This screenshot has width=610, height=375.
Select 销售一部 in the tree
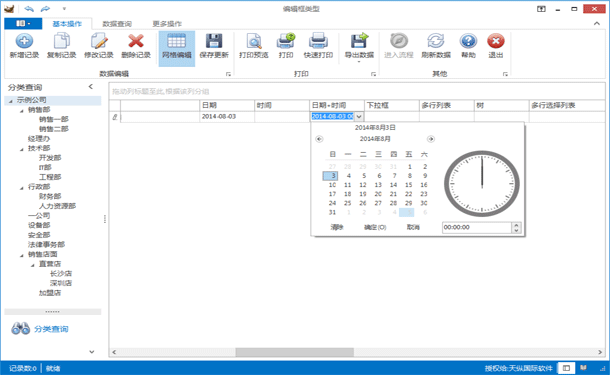coord(54,119)
